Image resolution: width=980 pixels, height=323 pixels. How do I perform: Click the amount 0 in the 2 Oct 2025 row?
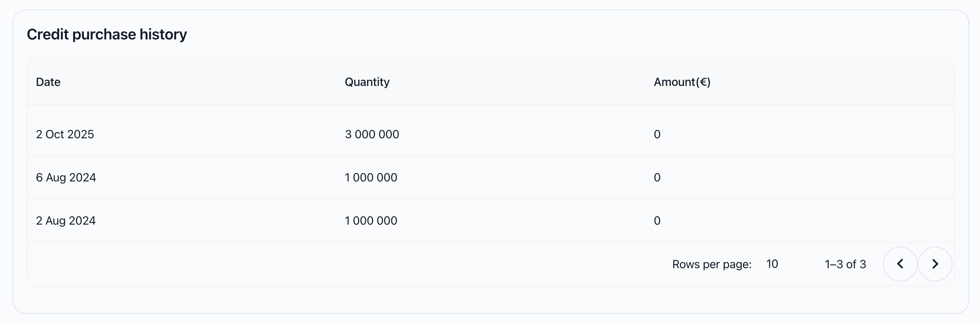click(657, 134)
